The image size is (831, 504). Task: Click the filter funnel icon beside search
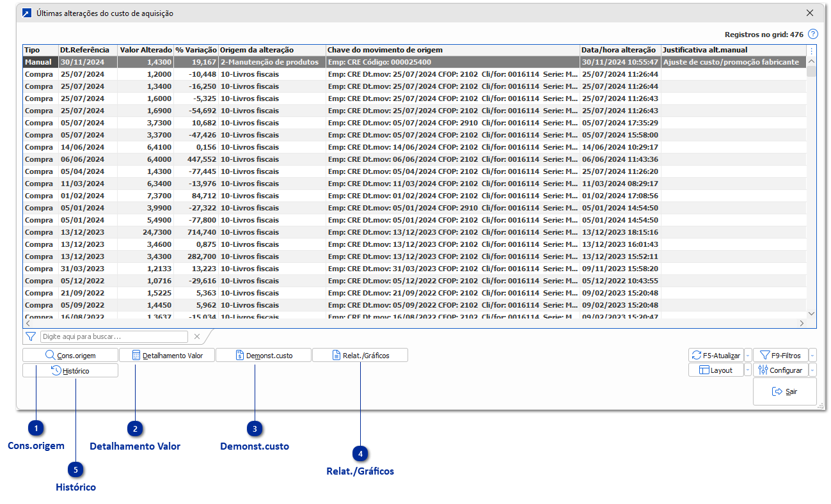(x=30, y=336)
